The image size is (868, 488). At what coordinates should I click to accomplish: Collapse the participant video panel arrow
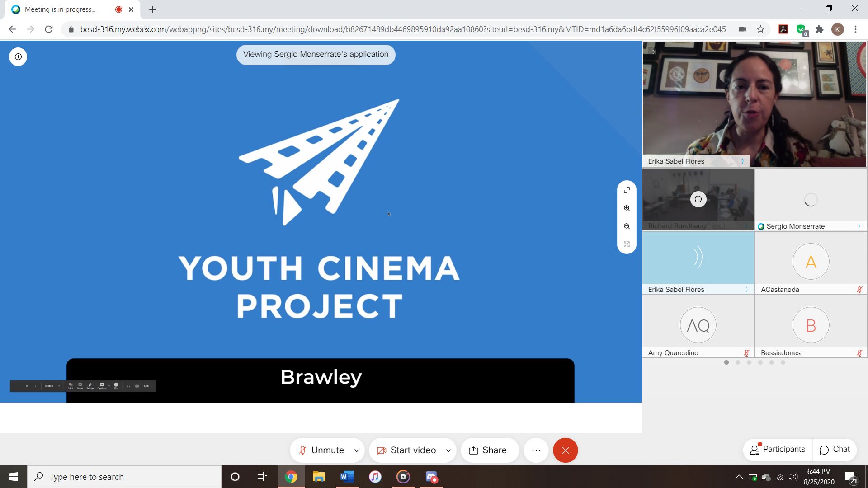(x=653, y=52)
